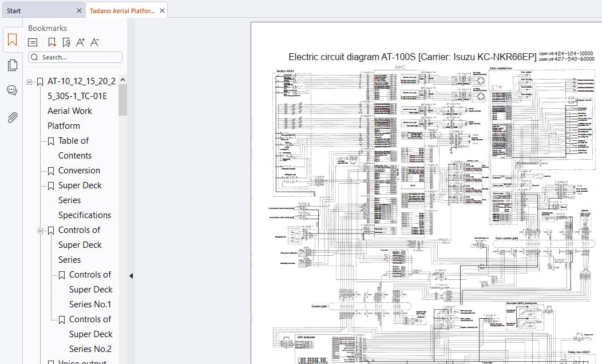Jump to the Conversion bookmark
Screen dimensions: 602x364
[x=79, y=171]
